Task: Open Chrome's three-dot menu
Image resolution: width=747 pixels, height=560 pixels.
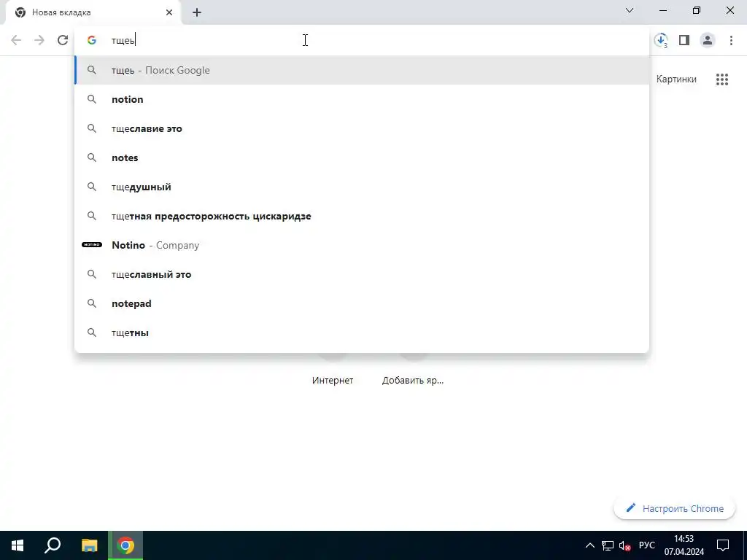Action: (x=731, y=40)
